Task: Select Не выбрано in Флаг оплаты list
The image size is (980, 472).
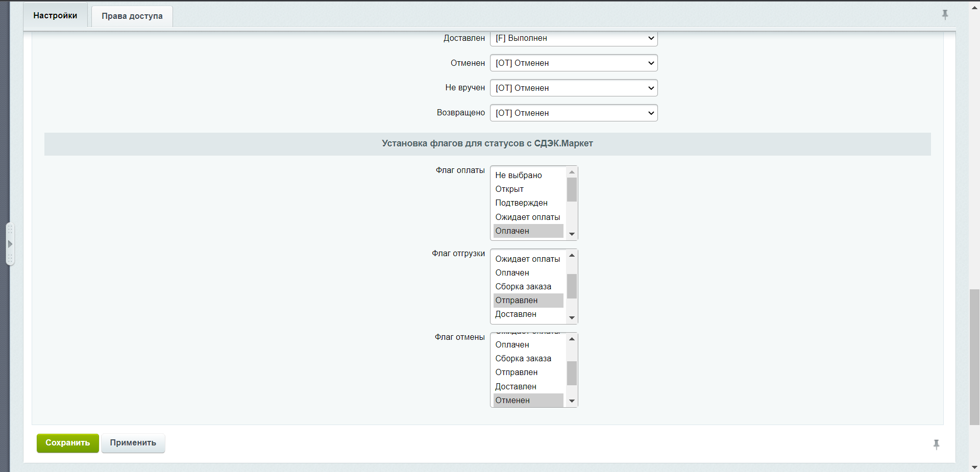Action: click(x=519, y=176)
